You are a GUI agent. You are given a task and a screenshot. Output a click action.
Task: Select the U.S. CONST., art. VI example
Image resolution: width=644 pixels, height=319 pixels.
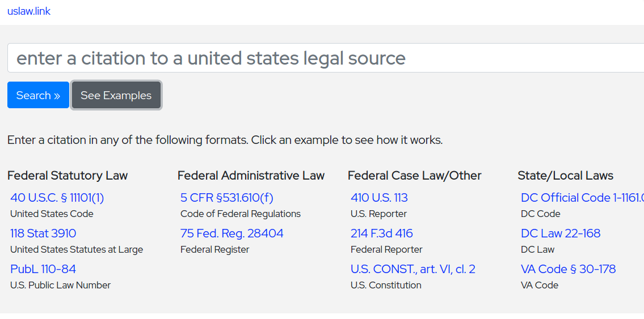point(413,269)
